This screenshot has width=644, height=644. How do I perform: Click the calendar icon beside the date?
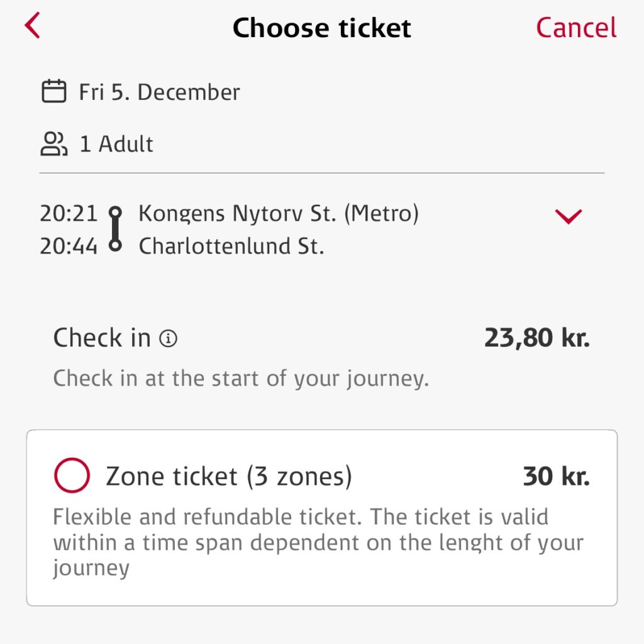pos(55,91)
